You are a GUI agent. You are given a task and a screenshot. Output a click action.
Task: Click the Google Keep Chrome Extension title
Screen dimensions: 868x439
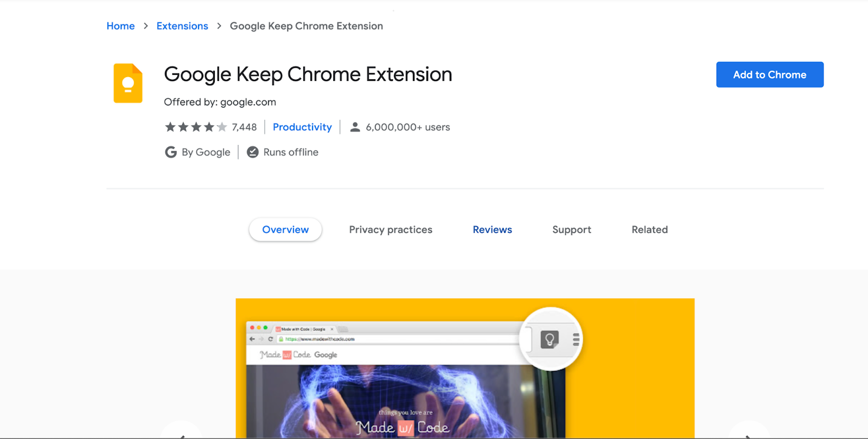point(308,74)
